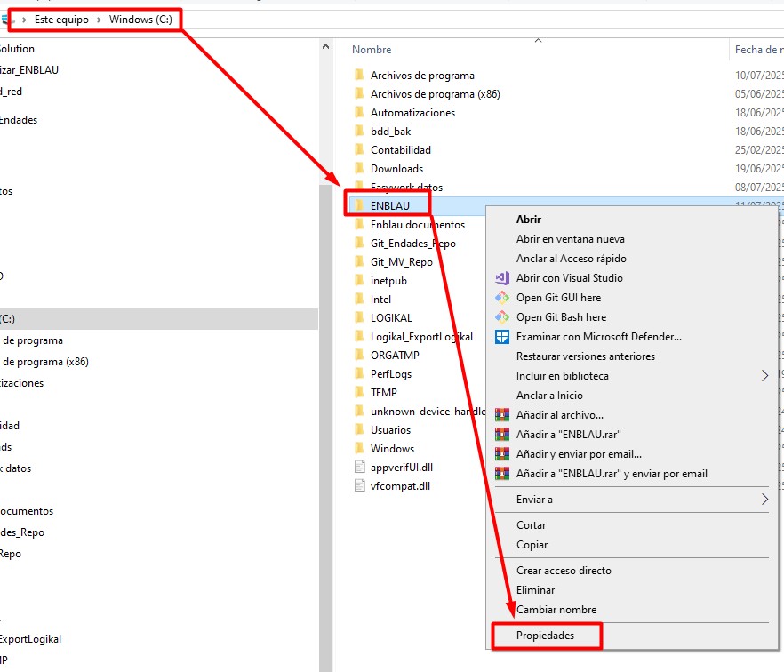This screenshot has width=784, height=672.
Task: Click the folder icon of Intel
Action: (359, 299)
